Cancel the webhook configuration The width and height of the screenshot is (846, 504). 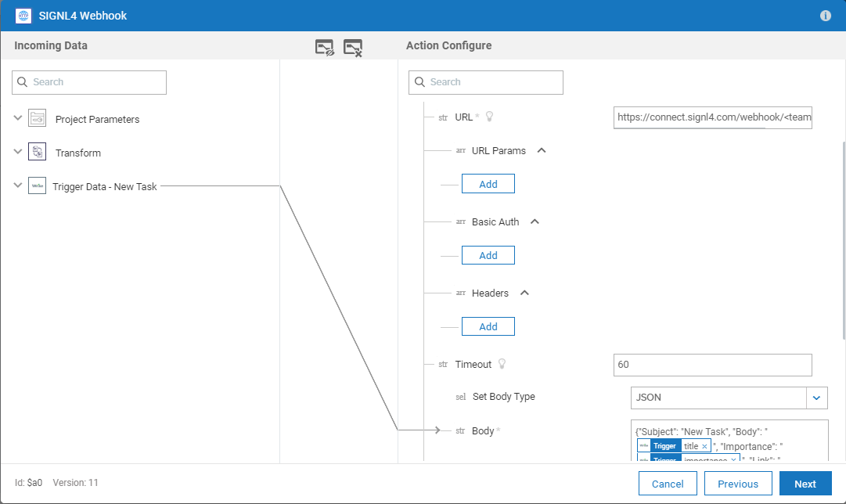click(x=668, y=484)
